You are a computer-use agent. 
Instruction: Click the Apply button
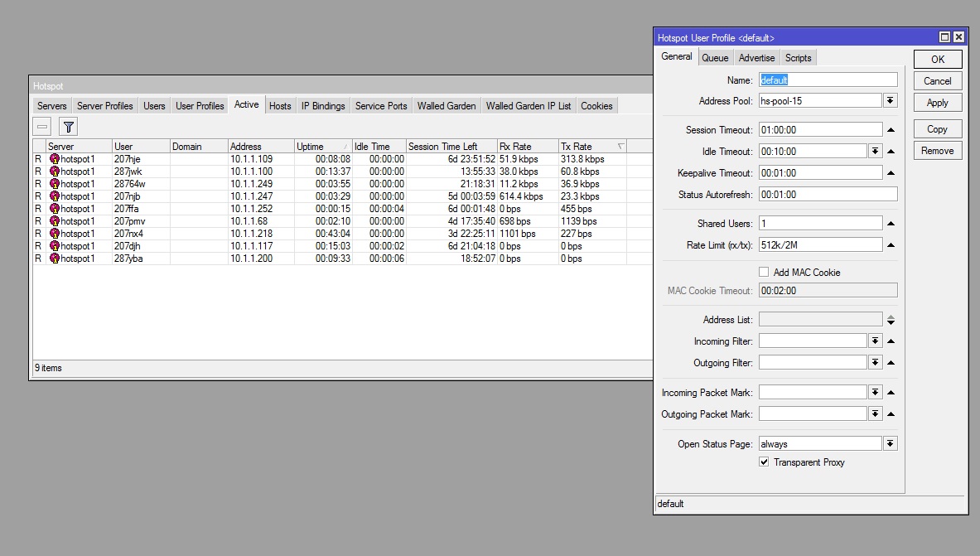coord(937,102)
